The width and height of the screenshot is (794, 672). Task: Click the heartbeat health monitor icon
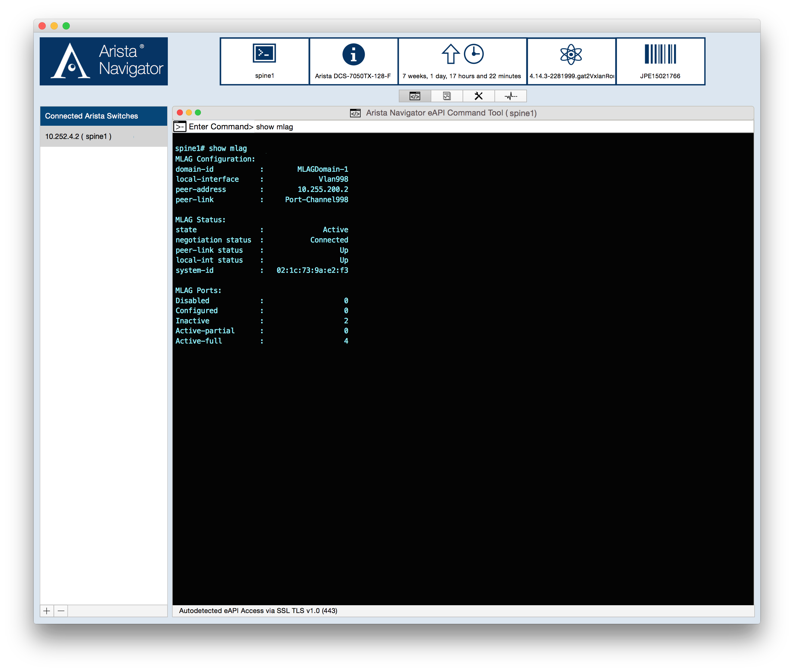510,96
